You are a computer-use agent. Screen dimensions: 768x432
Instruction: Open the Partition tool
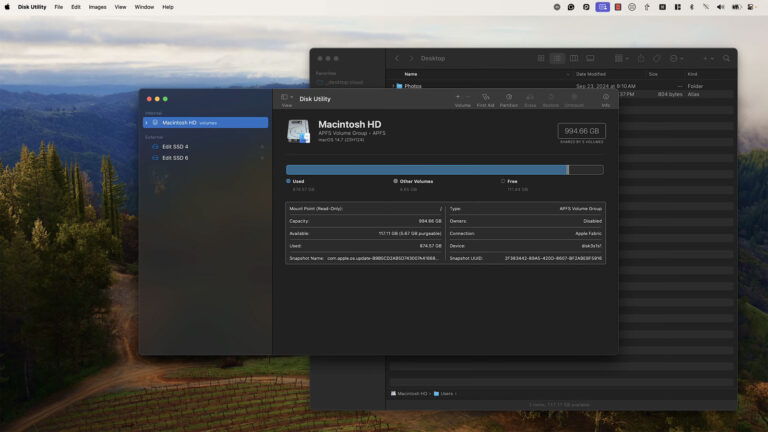coord(508,100)
